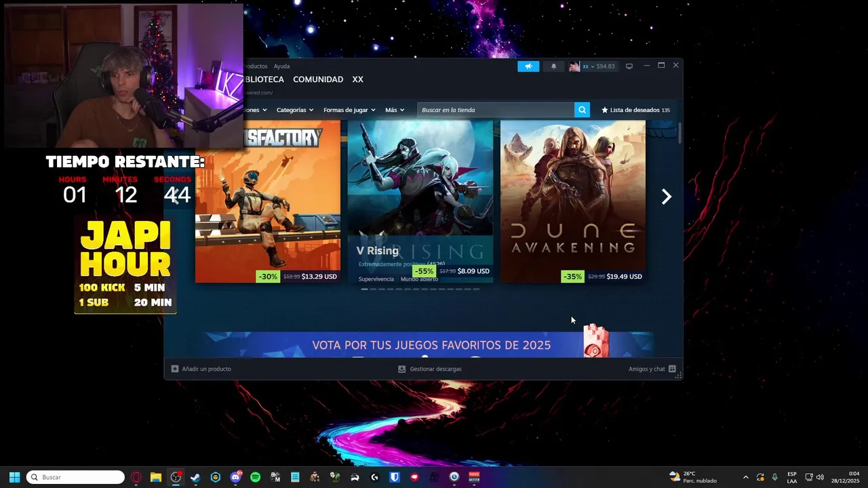Click the wishlist star icon

coord(605,110)
